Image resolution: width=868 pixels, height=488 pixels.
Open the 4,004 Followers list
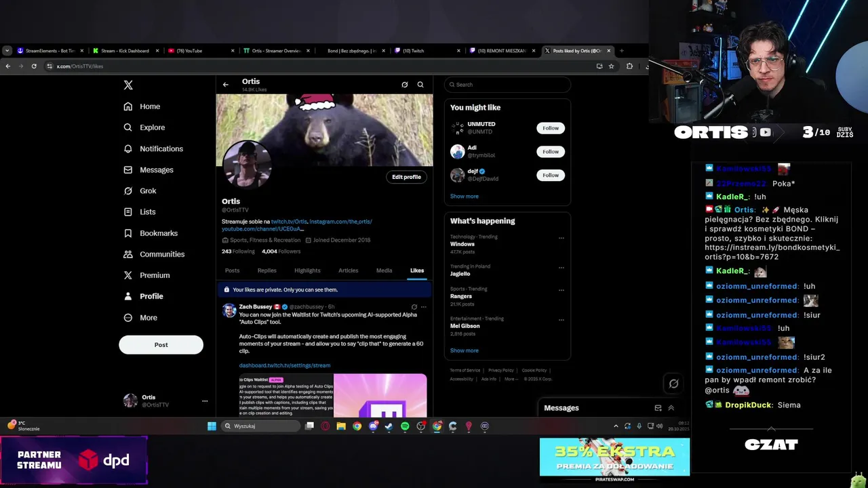281,251
